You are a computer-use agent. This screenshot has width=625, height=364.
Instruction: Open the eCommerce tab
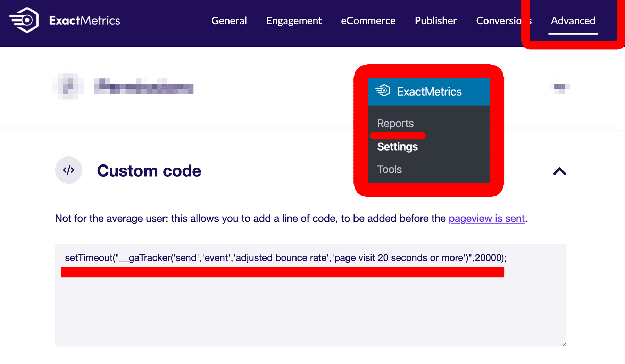[x=368, y=20]
